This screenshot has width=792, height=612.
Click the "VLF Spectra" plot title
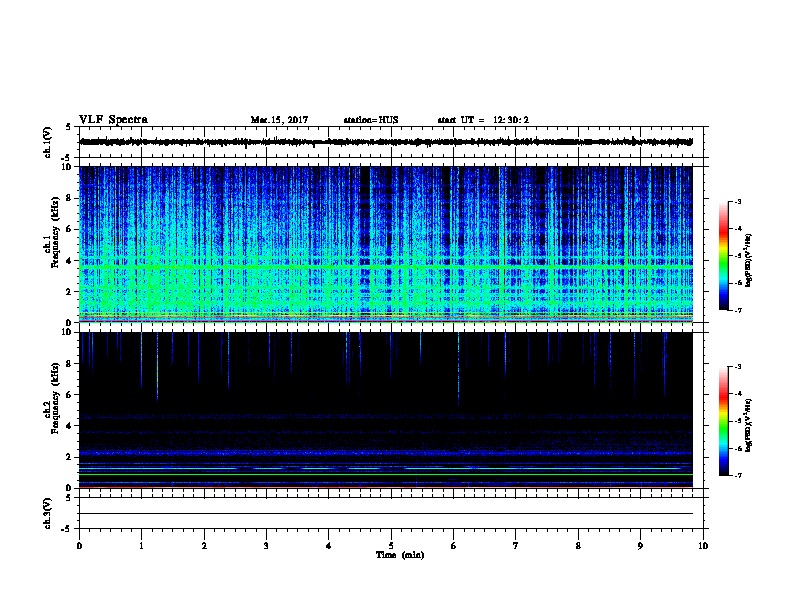point(113,120)
